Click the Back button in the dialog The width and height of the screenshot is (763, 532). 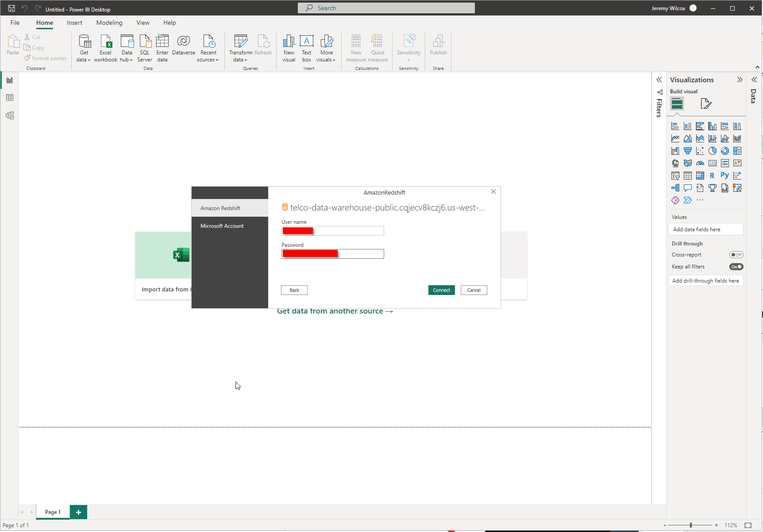294,290
